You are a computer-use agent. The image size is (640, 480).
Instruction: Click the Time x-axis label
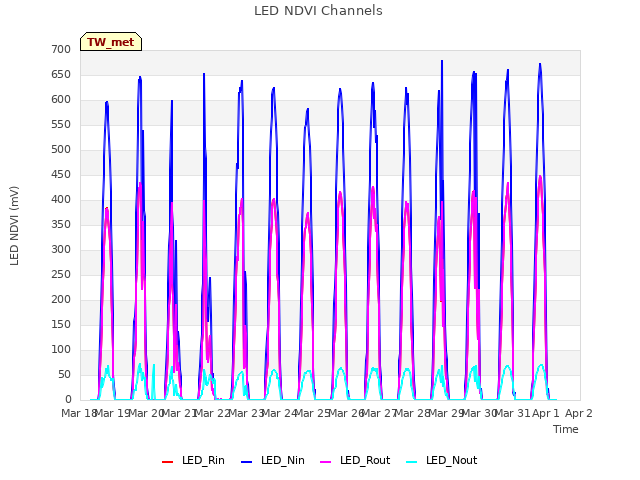click(566, 429)
